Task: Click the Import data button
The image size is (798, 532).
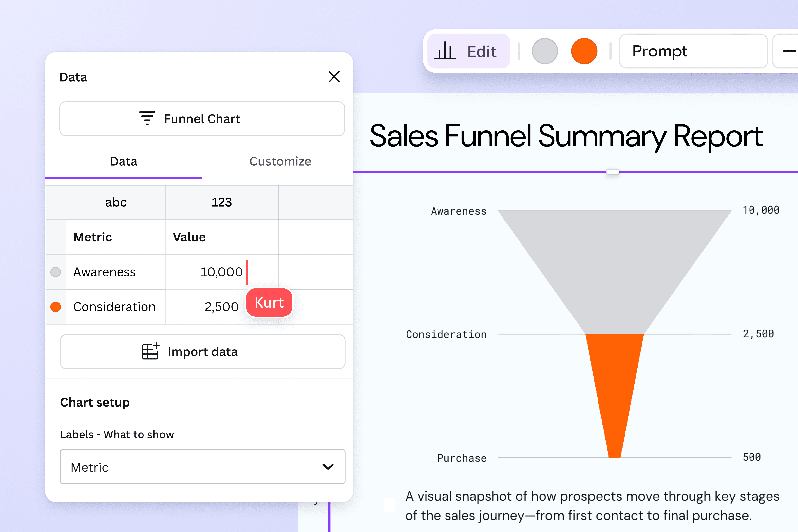Action: pos(202,351)
